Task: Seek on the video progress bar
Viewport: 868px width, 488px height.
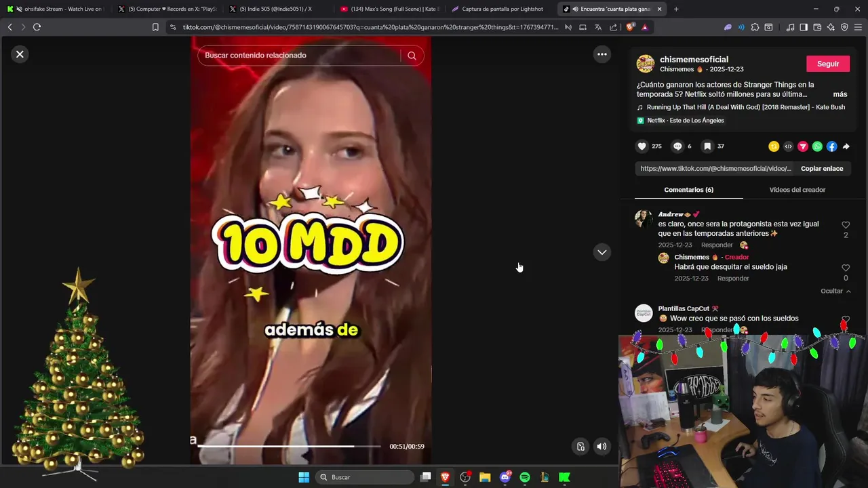Action: (x=289, y=447)
